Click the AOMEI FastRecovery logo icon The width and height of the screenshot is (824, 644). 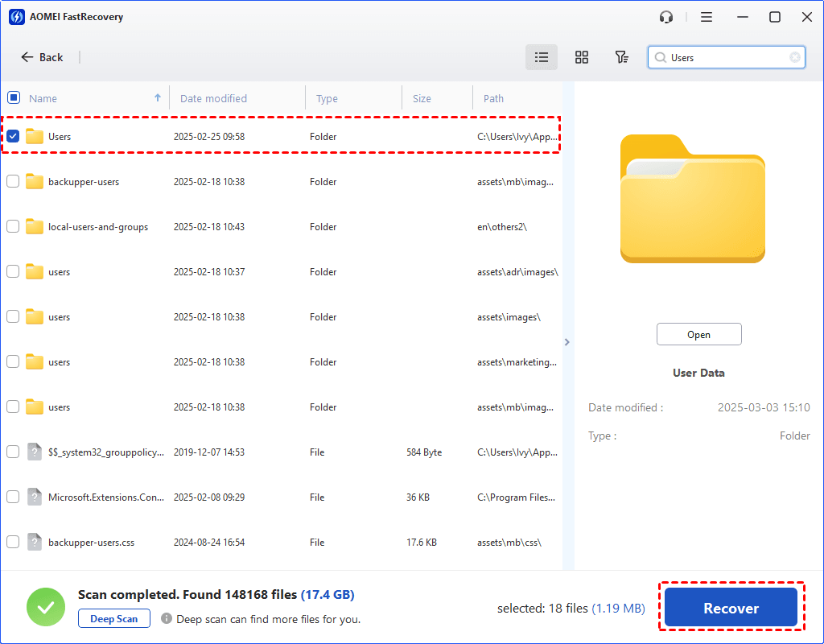[x=16, y=16]
